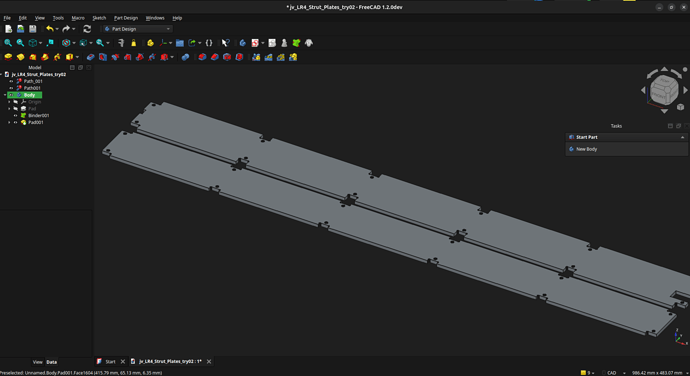Click the Measure caliper tool icon
This screenshot has width=690, height=376.
tap(121, 43)
